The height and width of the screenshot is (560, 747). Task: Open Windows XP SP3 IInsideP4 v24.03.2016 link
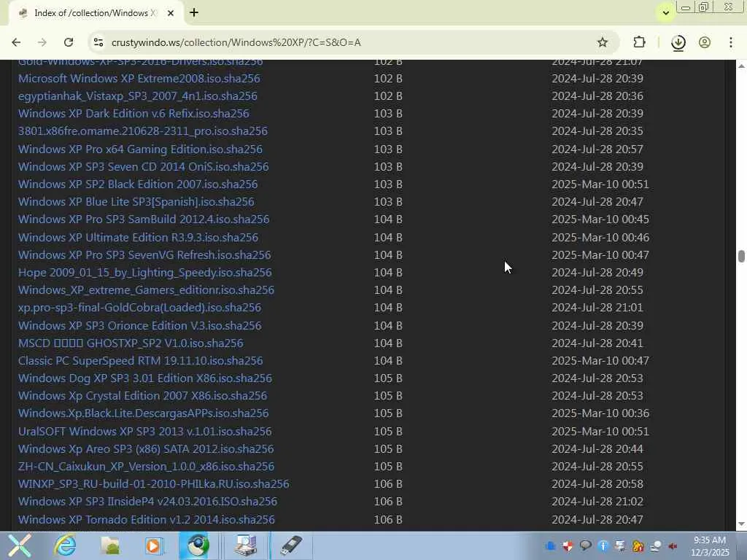point(147,502)
